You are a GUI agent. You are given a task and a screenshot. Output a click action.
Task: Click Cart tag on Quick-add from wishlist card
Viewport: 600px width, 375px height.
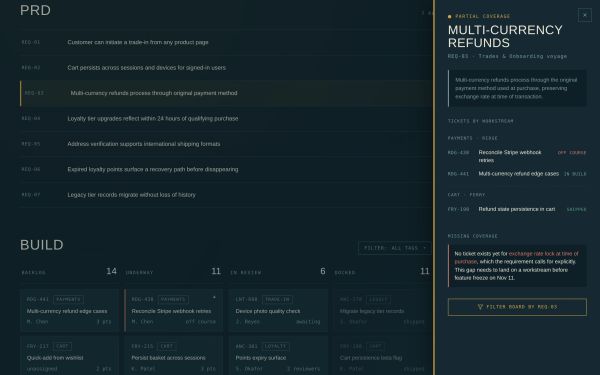62,346
